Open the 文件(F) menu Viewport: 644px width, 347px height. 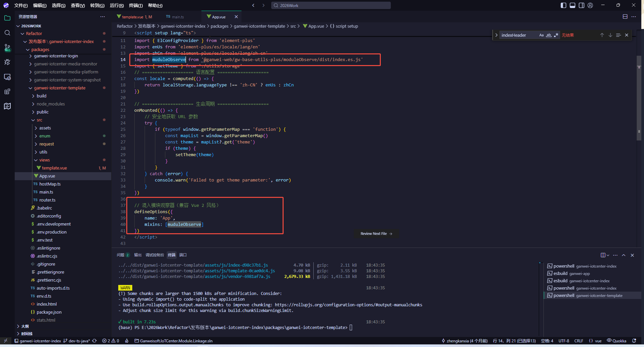click(x=21, y=5)
